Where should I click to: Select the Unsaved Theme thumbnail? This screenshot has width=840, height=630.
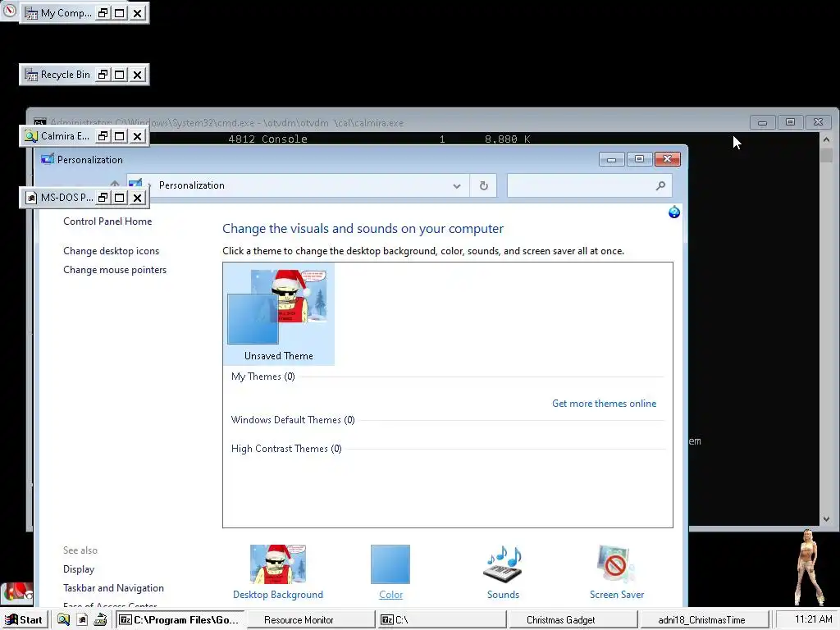279,314
